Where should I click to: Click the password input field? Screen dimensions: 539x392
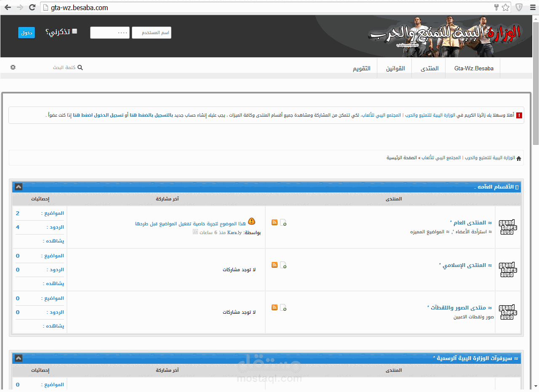point(109,33)
